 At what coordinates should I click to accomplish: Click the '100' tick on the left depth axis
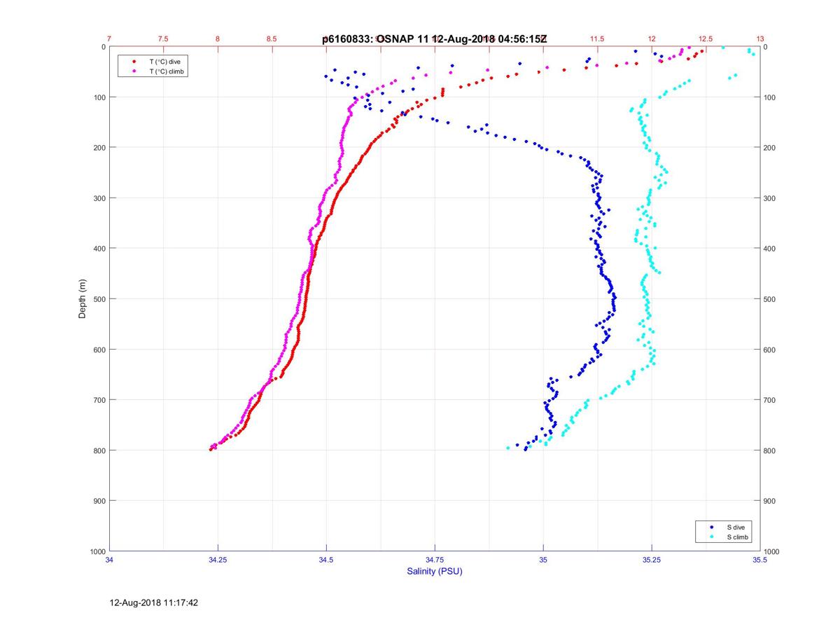(99, 97)
